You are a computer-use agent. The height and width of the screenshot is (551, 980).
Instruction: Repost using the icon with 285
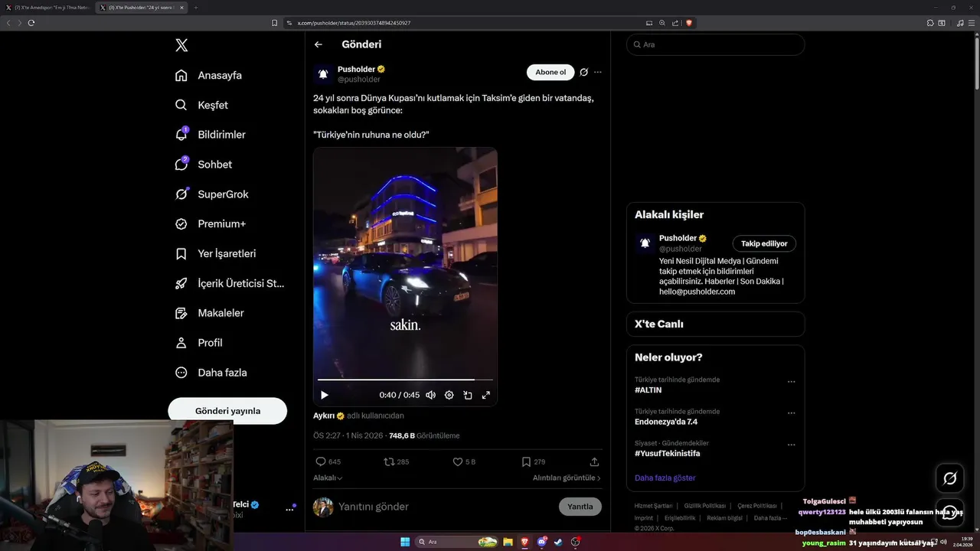point(397,462)
